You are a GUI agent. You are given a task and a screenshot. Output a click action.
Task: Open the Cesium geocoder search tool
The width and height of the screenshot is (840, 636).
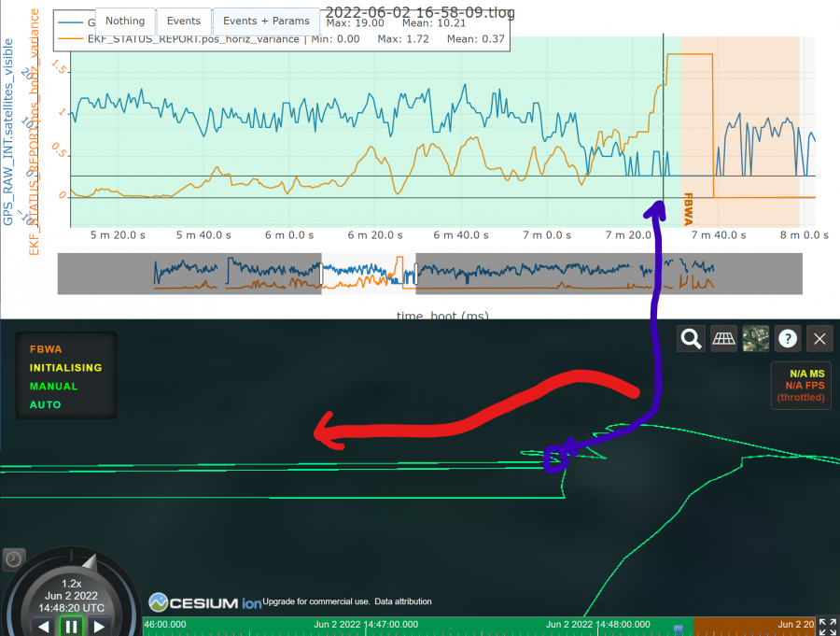[691, 338]
